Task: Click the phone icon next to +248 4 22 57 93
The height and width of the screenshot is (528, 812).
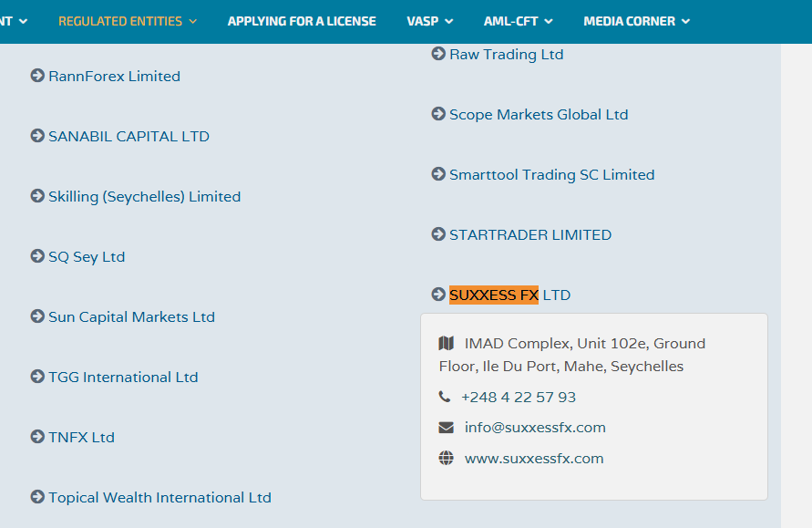Action: (x=445, y=397)
